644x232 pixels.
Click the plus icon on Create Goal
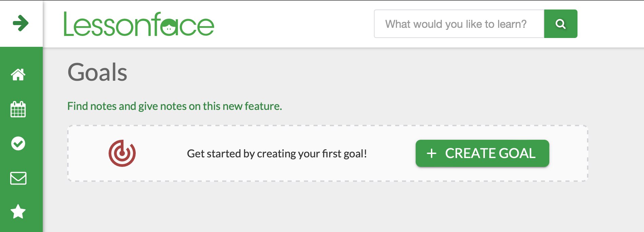click(x=431, y=153)
